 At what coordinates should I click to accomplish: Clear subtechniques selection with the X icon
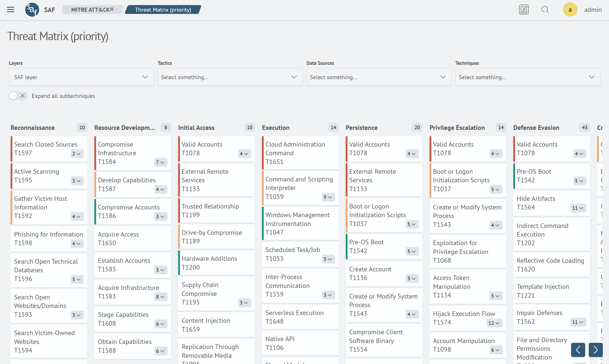[x=22, y=96]
